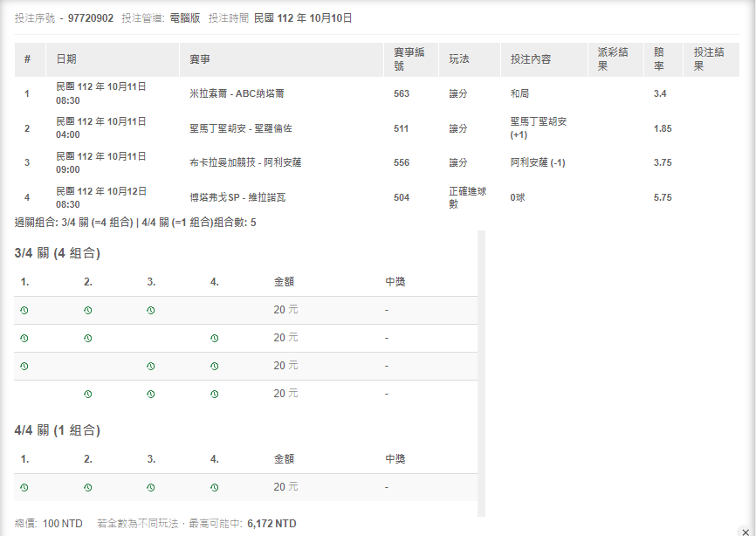Click match 3 clock icon in third 3/4 combo row
756x536 pixels.
coord(151,367)
